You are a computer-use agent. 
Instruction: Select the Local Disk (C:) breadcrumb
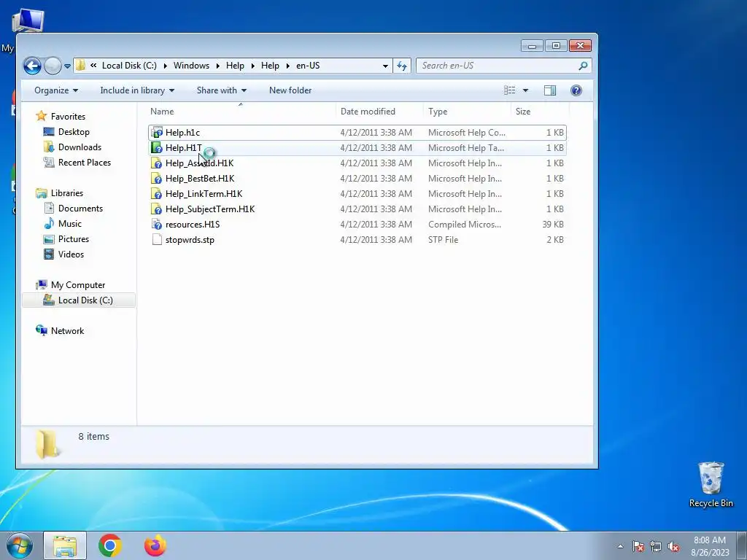tap(129, 65)
